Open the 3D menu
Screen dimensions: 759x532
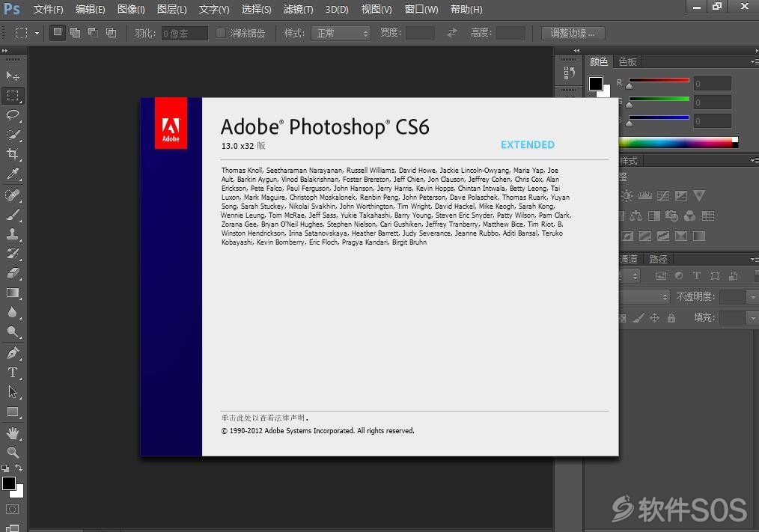[x=337, y=9]
